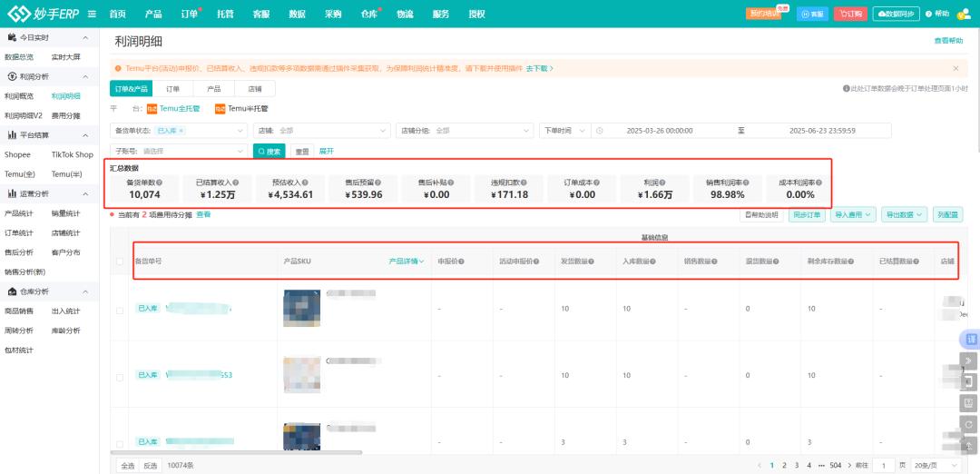This screenshot has height=474, width=980.
Task: Click the scroll-to-top arrow icon on right
Action: click(970, 445)
